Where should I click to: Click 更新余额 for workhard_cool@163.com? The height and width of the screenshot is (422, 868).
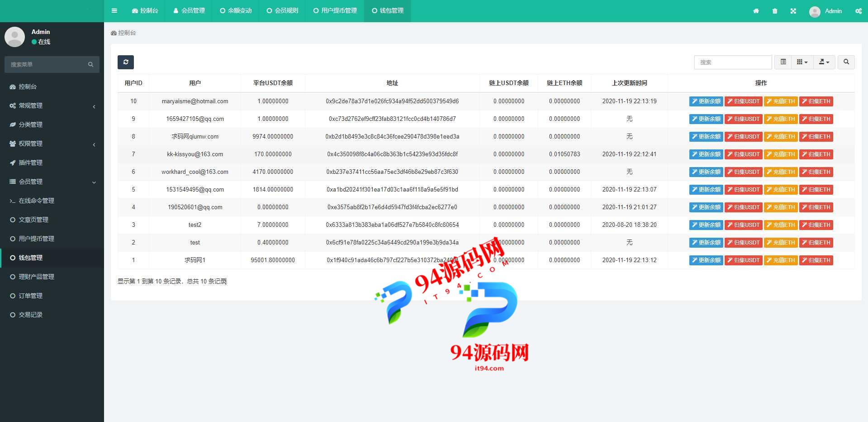point(706,172)
